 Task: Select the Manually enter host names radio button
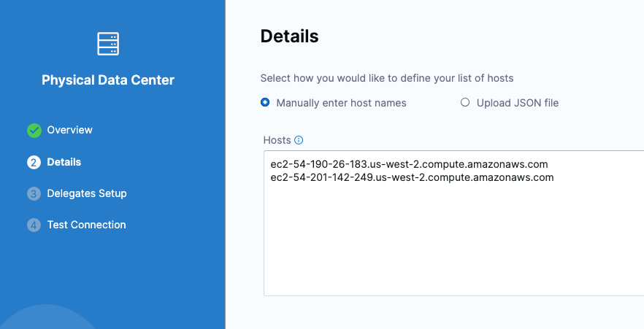click(x=266, y=103)
